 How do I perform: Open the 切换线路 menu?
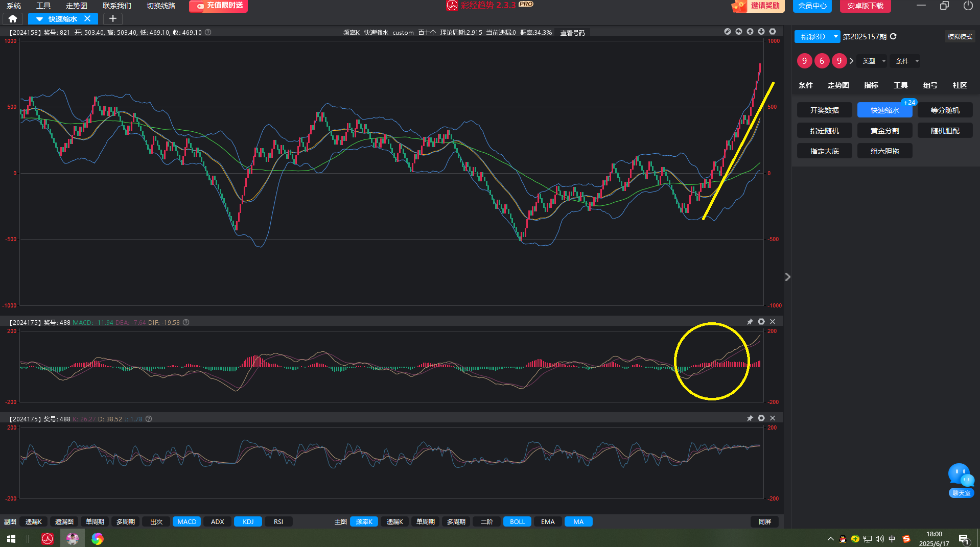[x=161, y=6]
